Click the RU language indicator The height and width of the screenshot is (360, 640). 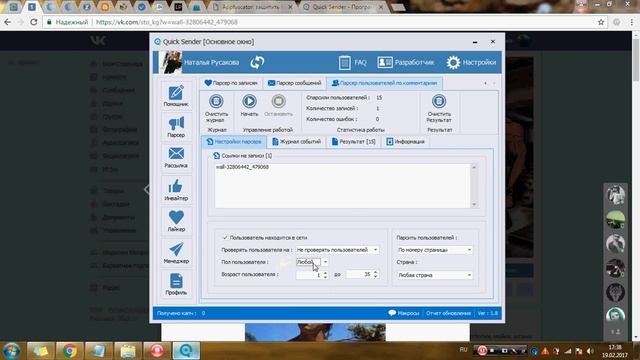pyautogui.click(x=463, y=350)
